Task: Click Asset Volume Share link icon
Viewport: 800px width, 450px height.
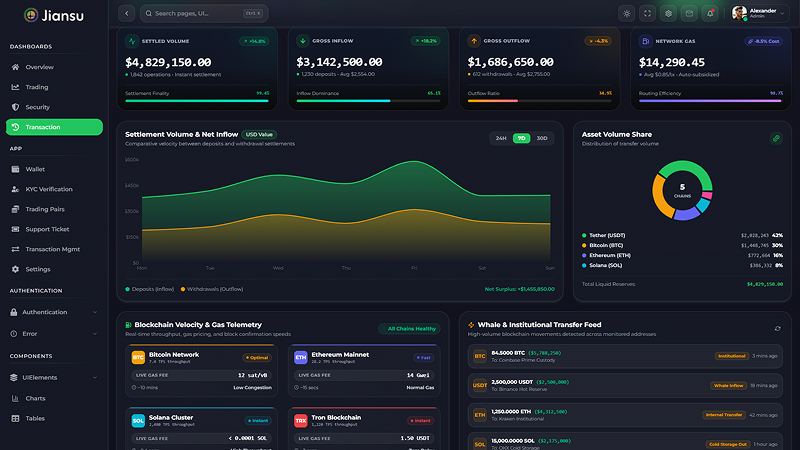Action: coord(776,138)
